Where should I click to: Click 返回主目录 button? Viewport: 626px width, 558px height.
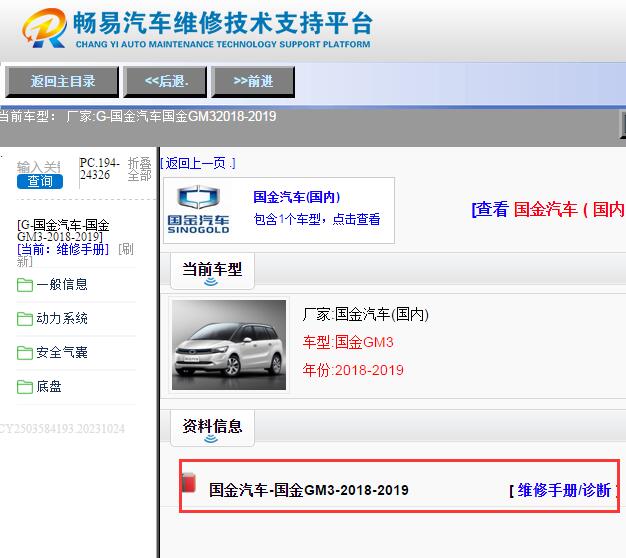[x=62, y=82]
